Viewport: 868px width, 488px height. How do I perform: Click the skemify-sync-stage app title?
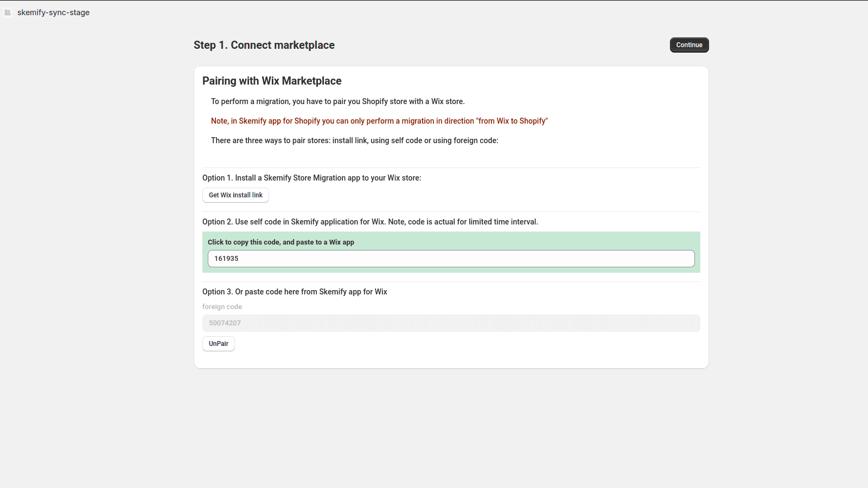pyautogui.click(x=53, y=12)
